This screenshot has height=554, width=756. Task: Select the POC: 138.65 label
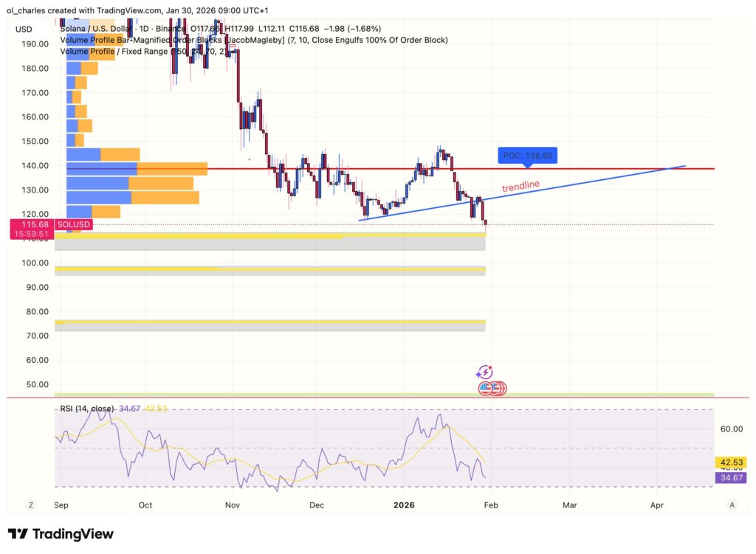[x=527, y=156]
